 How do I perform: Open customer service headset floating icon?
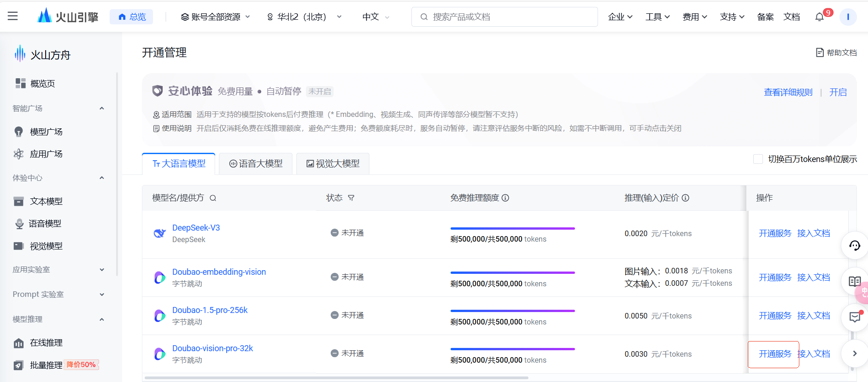(x=855, y=246)
